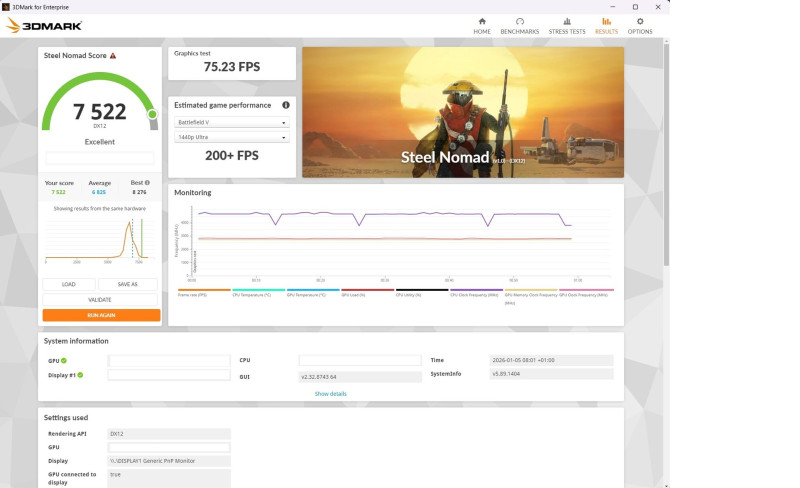The image size is (800, 488).
Task: Open the Benchmarks tab
Action: tap(519, 26)
